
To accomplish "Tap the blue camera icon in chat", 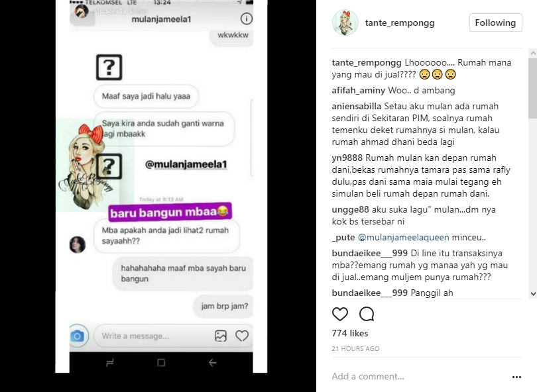I will tap(78, 336).
